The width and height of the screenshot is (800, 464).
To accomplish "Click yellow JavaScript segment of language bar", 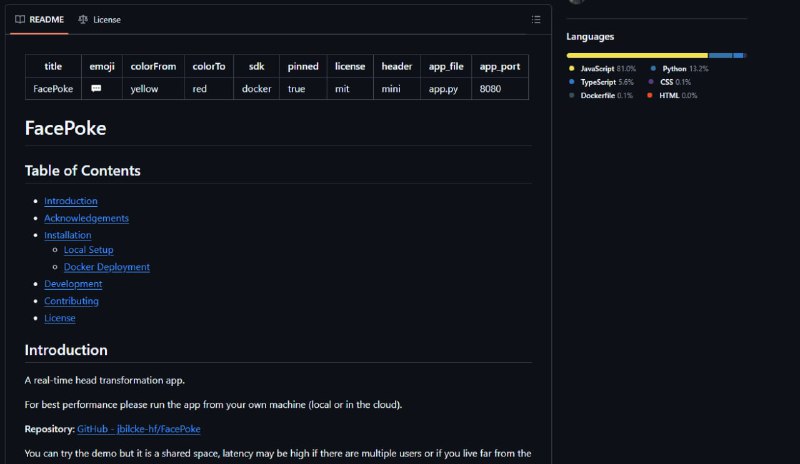I will point(637,55).
